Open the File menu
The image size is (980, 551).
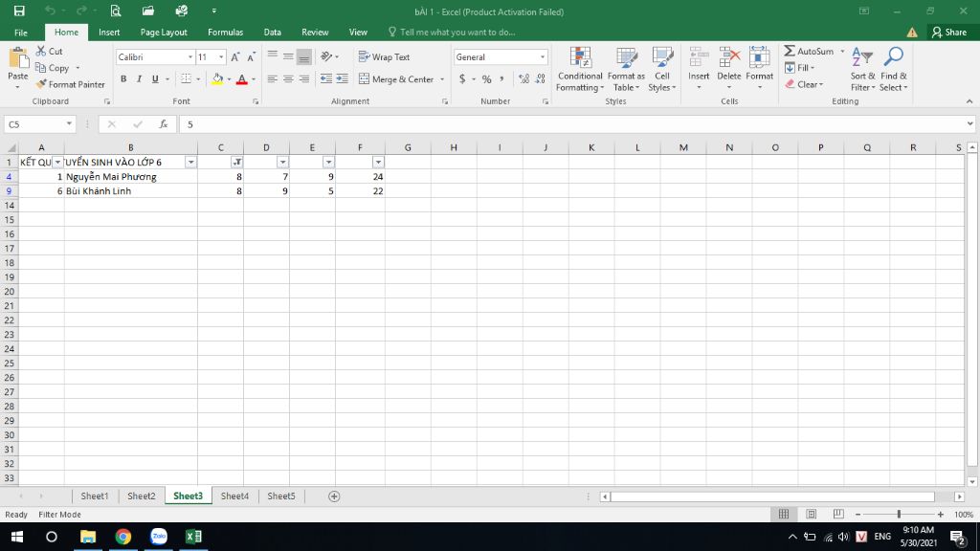[x=21, y=33]
